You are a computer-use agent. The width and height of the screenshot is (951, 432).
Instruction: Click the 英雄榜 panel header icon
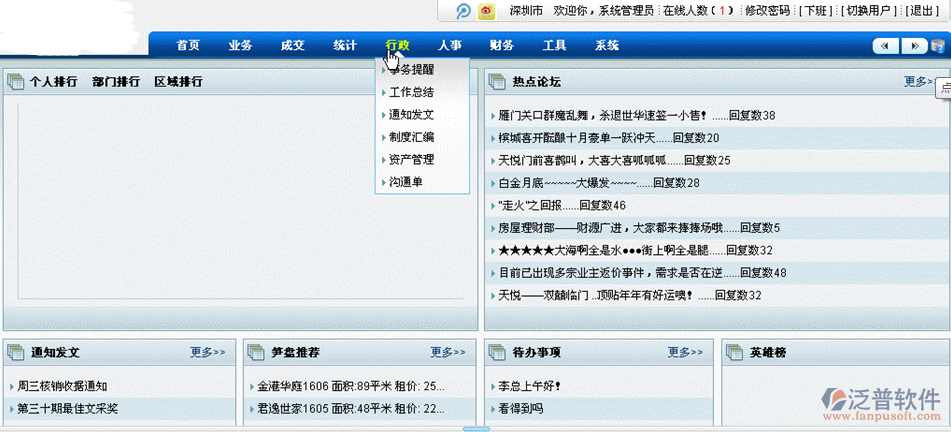tap(734, 352)
